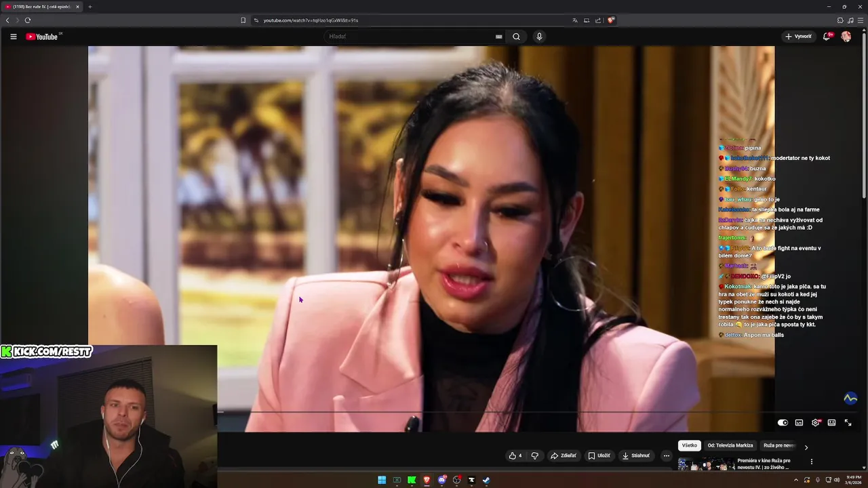Open Premiéra v kine Ruža recommended video thumbnail
The width and height of the screenshot is (868, 488).
[x=706, y=465]
